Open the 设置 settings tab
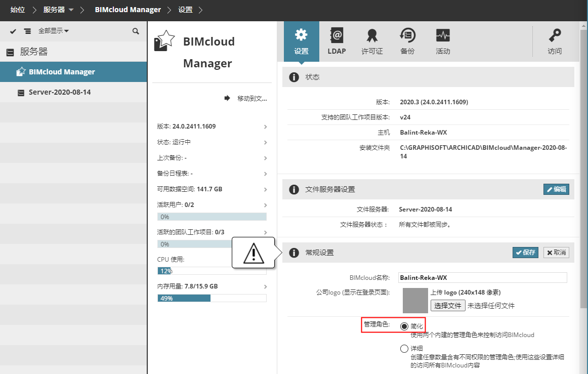588x374 pixels. point(301,41)
